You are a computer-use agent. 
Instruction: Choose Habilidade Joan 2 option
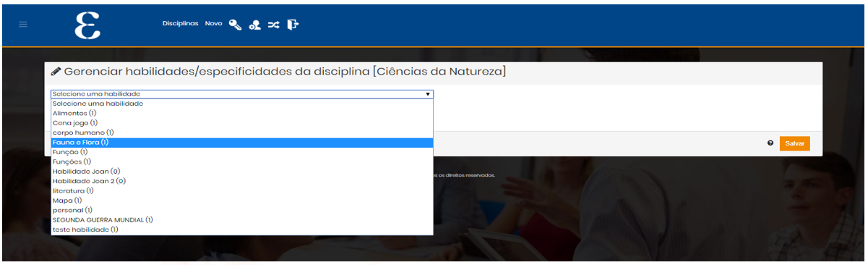[242, 181]
